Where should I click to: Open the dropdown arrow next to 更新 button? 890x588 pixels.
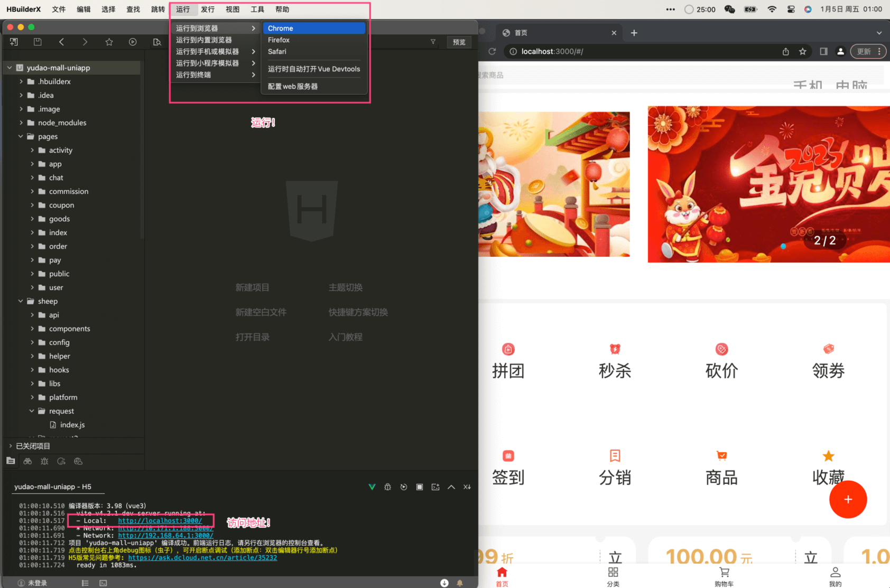[879, 51]
